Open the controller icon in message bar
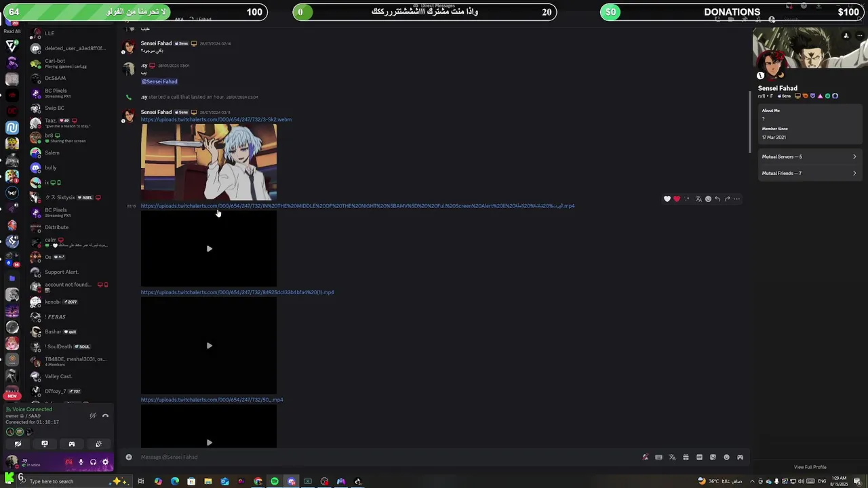 click(740, 457)
